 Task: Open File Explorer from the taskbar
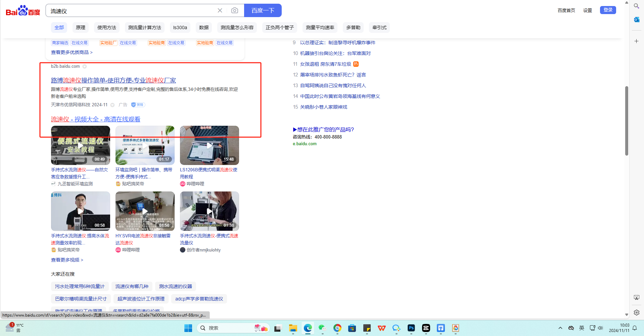point(293,328)
